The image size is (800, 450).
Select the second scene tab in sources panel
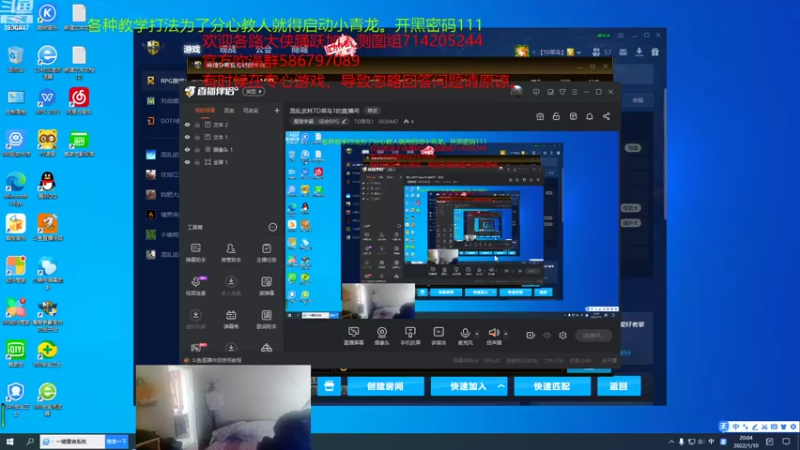tap(229, 110)
